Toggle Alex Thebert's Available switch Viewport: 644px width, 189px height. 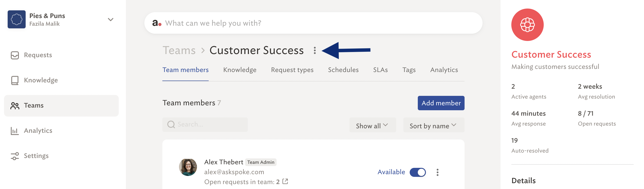418,172
